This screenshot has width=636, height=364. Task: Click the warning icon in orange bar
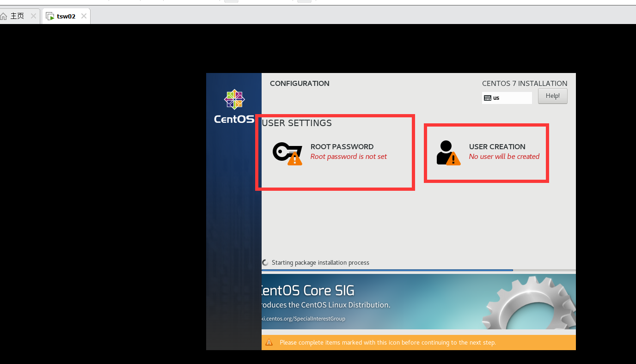(x=269, y=343)
